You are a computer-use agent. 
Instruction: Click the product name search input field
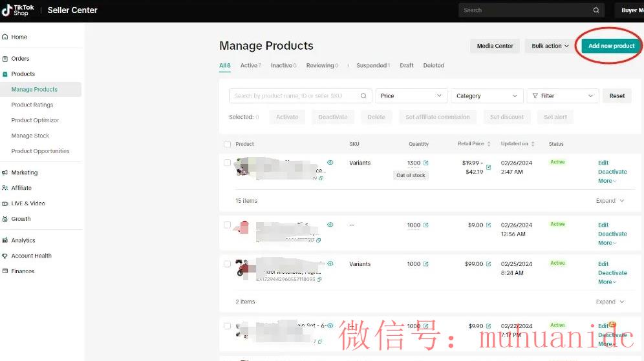click(295, 96)
